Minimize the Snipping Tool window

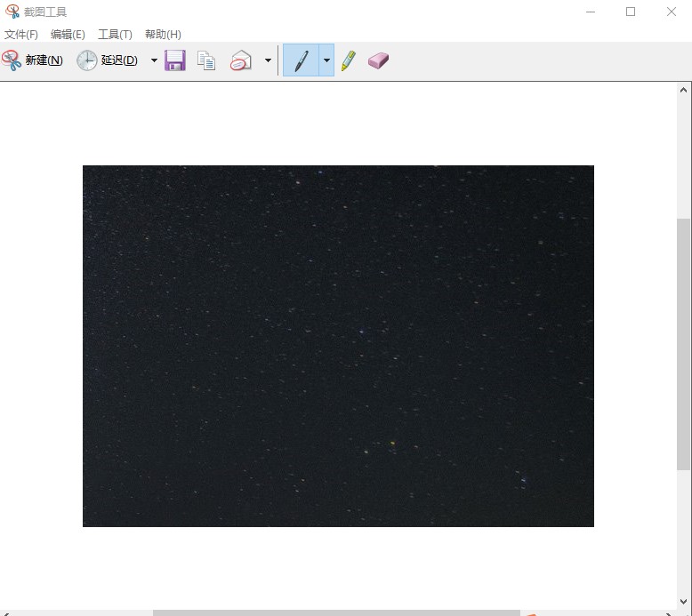[591, 12]
